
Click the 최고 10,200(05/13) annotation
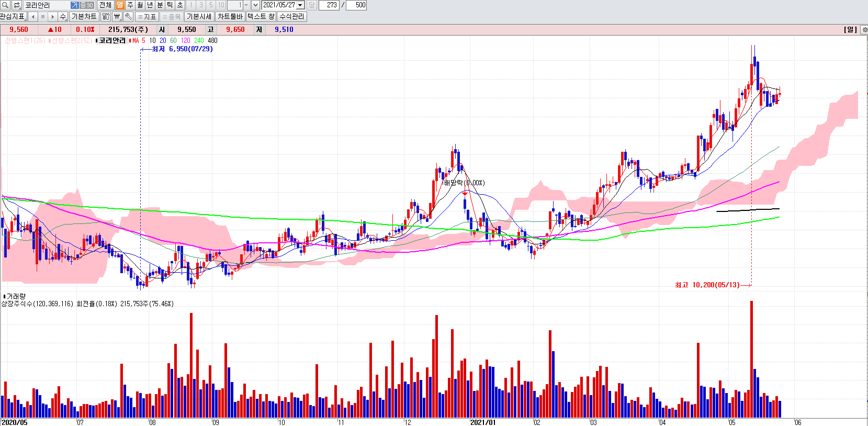(x=707, y=285)
